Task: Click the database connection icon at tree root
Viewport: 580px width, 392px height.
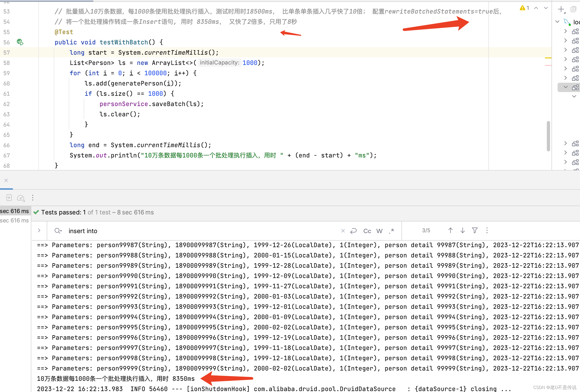Action: 567,22
